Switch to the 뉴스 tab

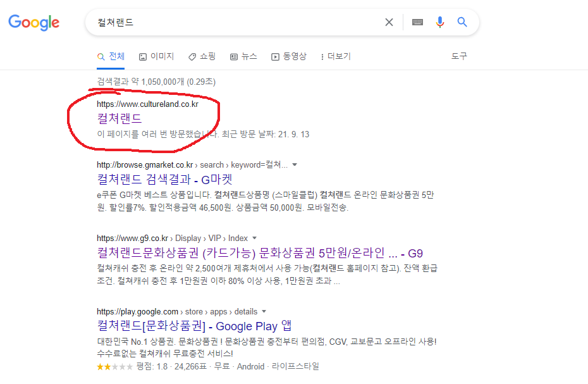click(x=243, y=56)
